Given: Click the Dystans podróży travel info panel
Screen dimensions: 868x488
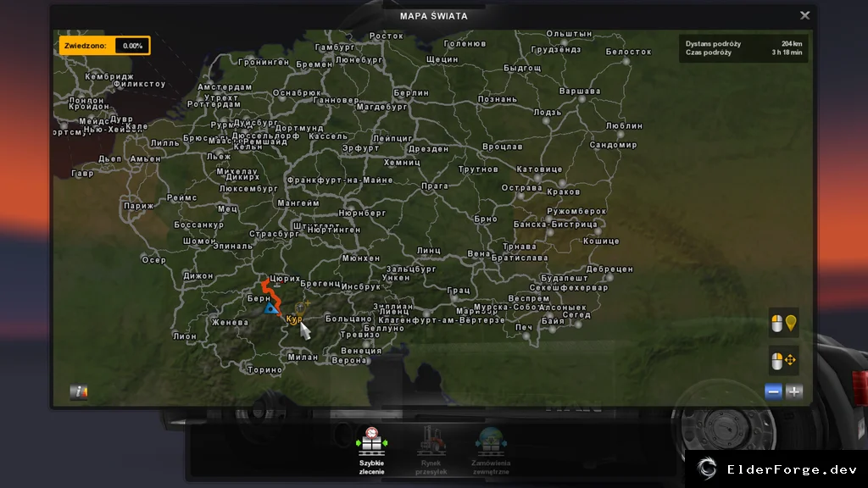Looking at the screenshot, I should tap(743, 48).
